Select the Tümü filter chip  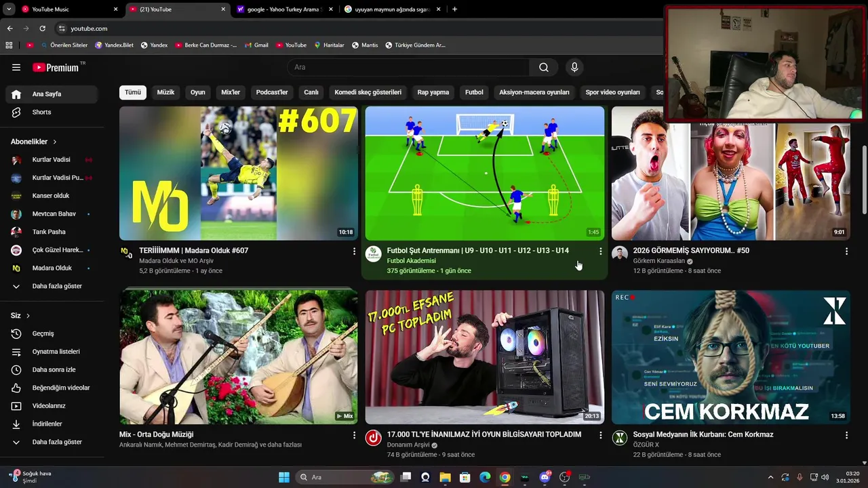tap(133, 92)
